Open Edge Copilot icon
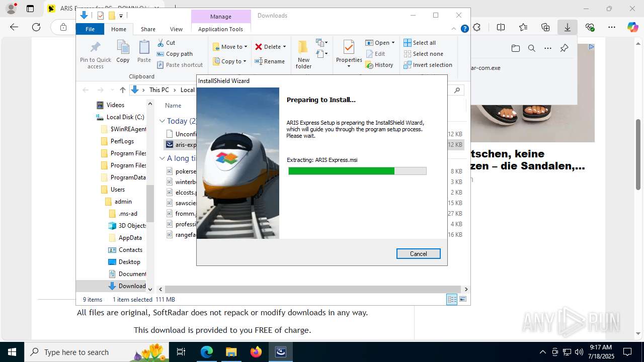Image resolution: width=644 pixels, height=362 pixels. (x=632, y=27)
